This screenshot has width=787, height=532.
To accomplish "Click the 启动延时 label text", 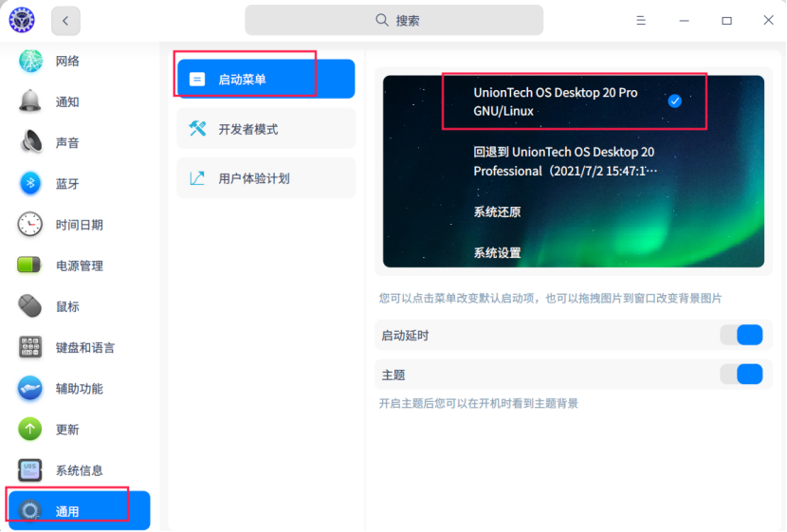I will point(405,336).
